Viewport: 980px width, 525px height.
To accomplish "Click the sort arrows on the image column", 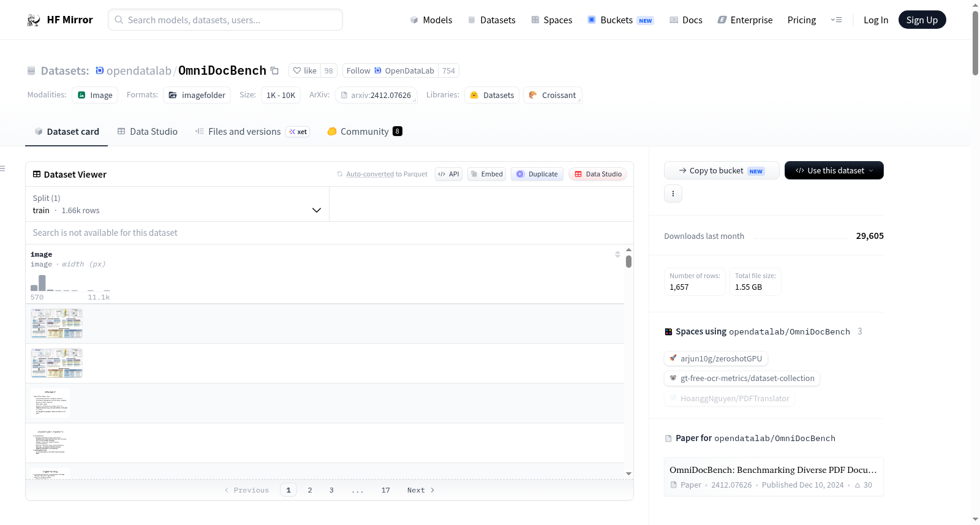I will (617, 254).
